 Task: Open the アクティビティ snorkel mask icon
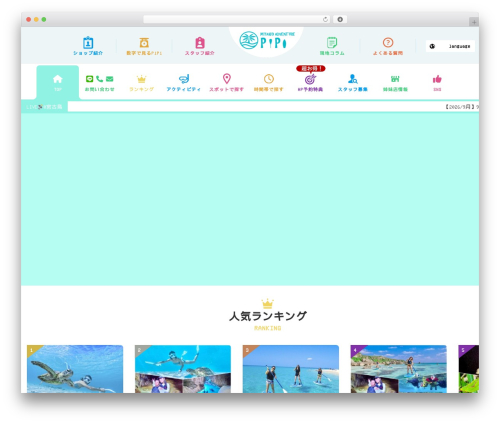(x=184, y=79)
